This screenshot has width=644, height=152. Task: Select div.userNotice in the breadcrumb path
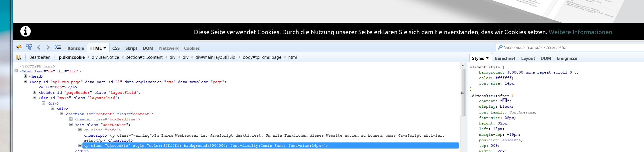pyautogui.click(x=105, y=57)
